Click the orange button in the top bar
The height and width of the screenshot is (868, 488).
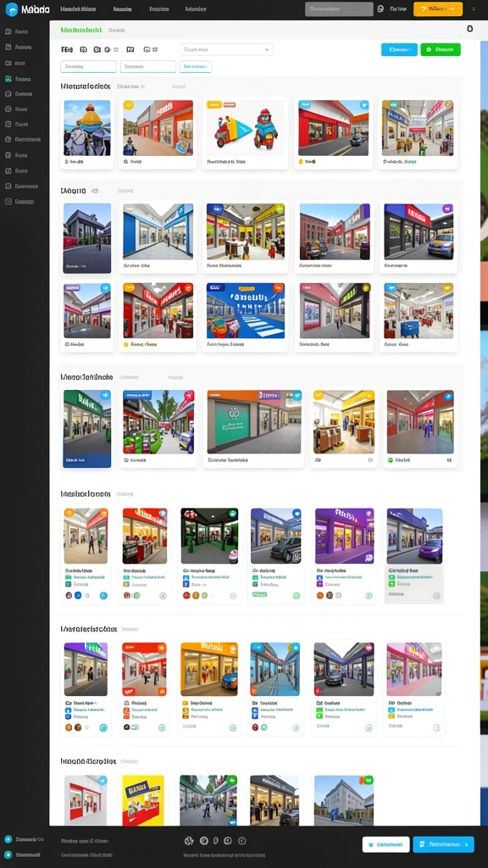438,8
